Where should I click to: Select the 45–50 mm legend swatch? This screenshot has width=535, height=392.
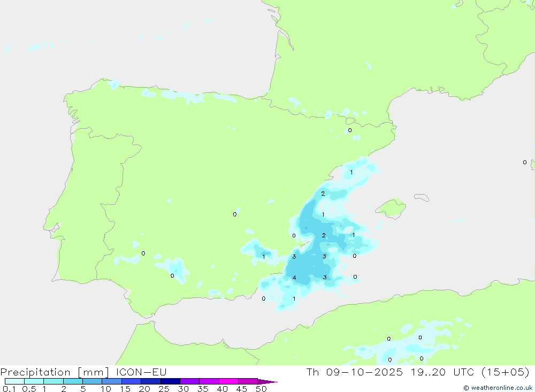(x=248, y=381)
